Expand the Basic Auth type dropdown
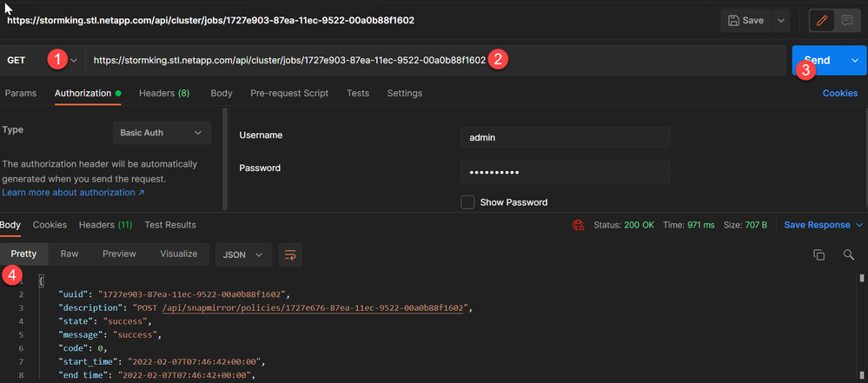Screen dimensions: 868x383 pyautogui.click(x=162, y=133)
